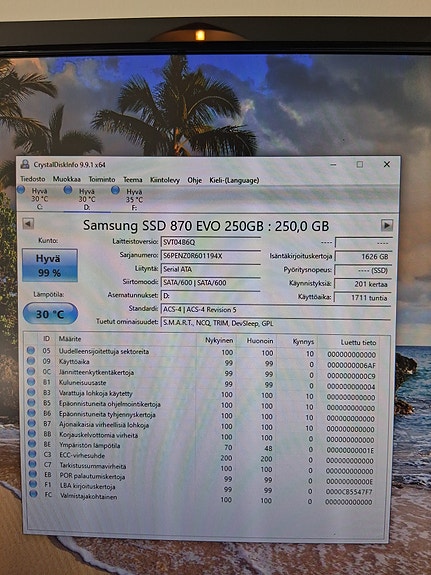Click status icon for attribute C3

click(x=33, y=454)
